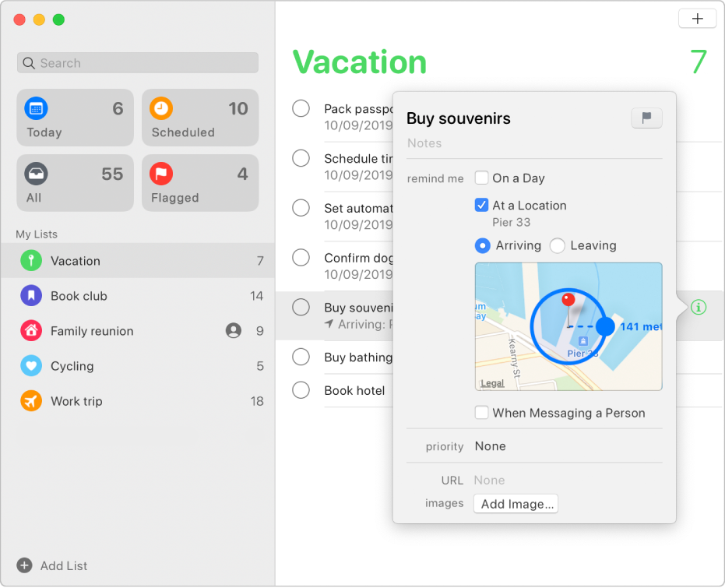The image size is (725, 588).
Task: Flag the Buy souvenirs reminder
Action: (x=646, y=118)
